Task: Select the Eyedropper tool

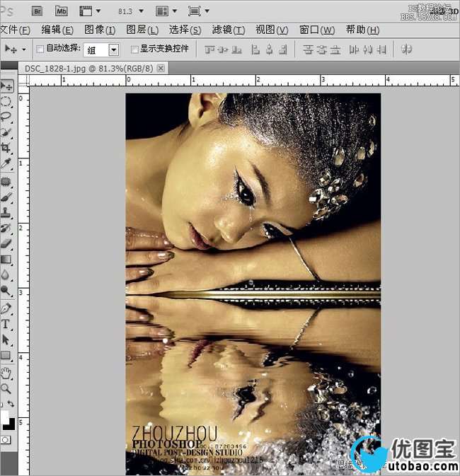Action: point(6,163)
